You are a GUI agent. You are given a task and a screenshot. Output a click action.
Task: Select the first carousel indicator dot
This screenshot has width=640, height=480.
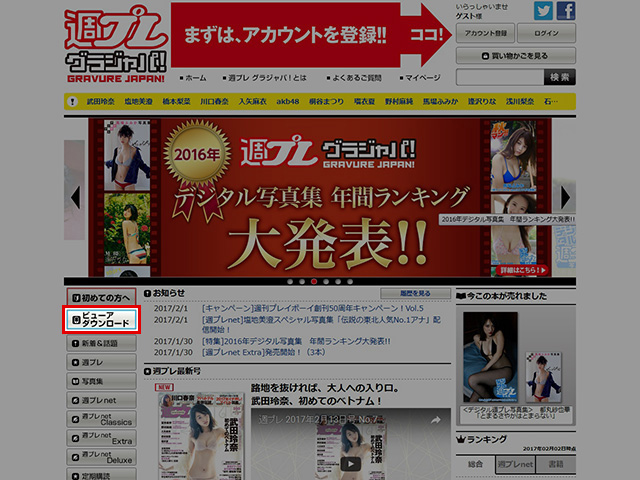(x=290, y=282)
